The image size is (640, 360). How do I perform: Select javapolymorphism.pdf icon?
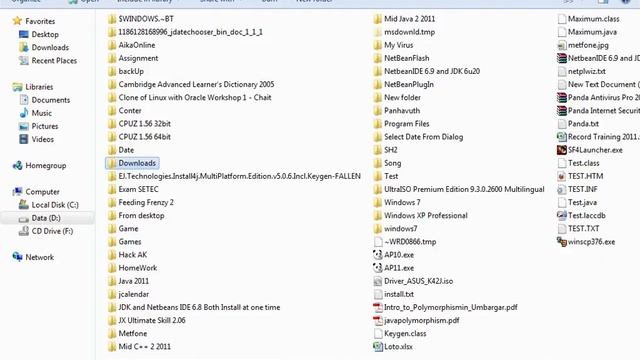click(x=378, y=320)
